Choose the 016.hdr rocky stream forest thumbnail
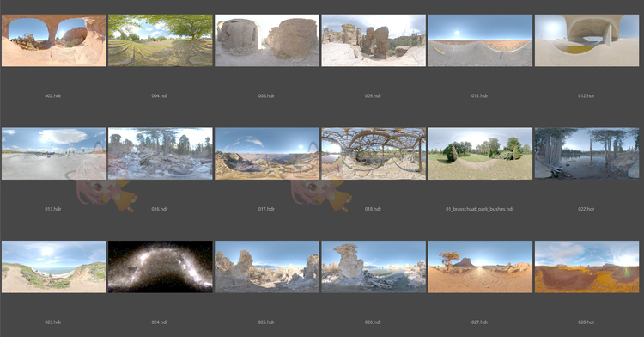The image size is (644, 337). 161,153
